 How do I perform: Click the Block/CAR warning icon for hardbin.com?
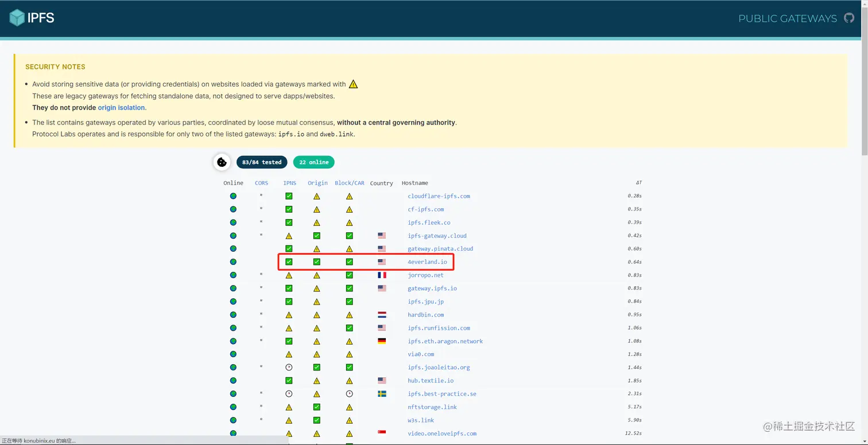click(350, 315)
